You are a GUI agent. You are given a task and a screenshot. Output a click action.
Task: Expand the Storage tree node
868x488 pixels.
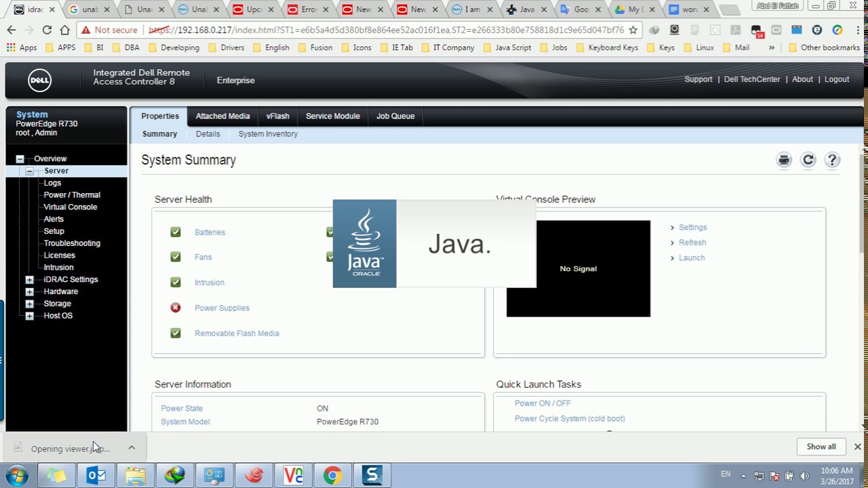click(29, 304)
